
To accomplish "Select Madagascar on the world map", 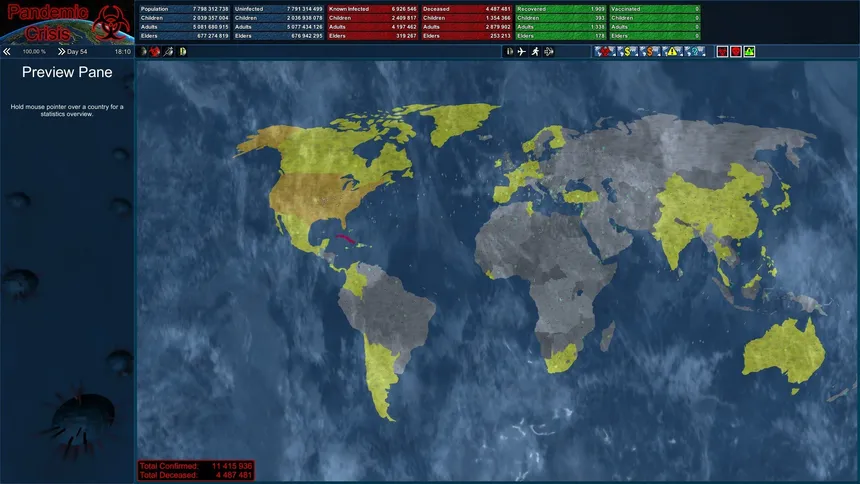I will [608, 336].
